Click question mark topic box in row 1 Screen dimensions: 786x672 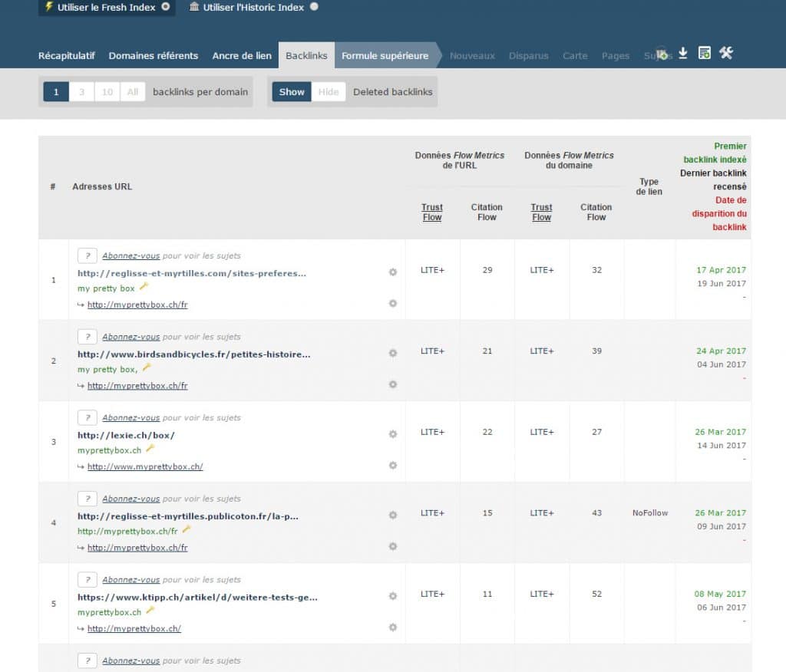pyautogui.click(x=88, y=255)
